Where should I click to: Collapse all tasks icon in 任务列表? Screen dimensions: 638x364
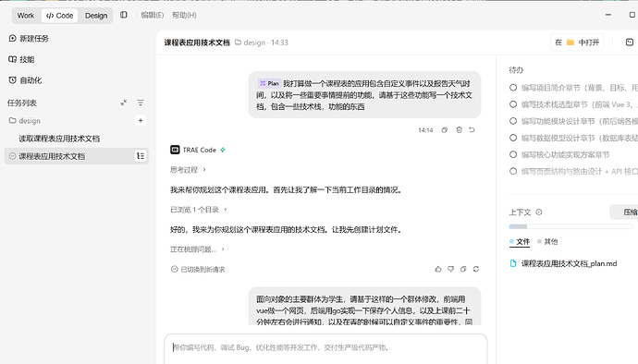point(124,103)
